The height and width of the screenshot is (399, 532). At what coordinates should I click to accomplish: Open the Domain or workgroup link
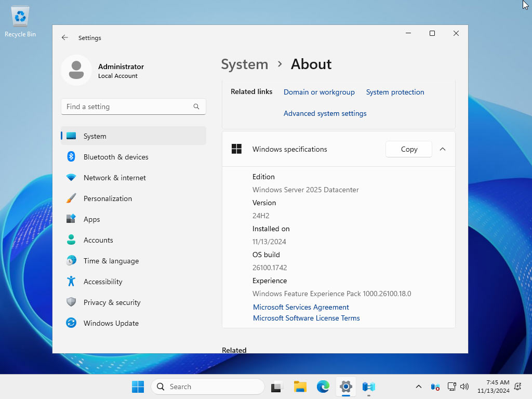pyautogui.click(x=319, y=92)
